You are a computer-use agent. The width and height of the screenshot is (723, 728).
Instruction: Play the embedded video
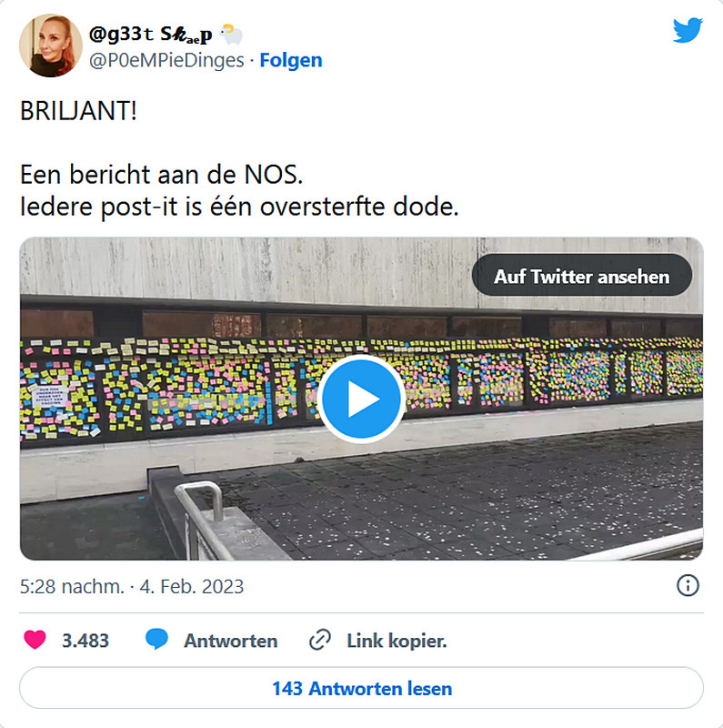[362, 399]
